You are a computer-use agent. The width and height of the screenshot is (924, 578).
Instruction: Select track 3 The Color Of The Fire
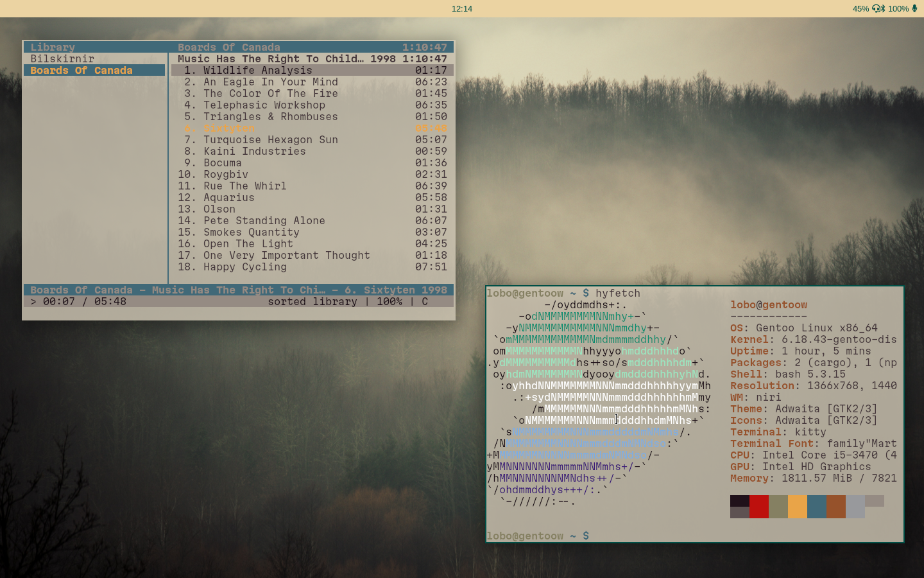point(312,93)
